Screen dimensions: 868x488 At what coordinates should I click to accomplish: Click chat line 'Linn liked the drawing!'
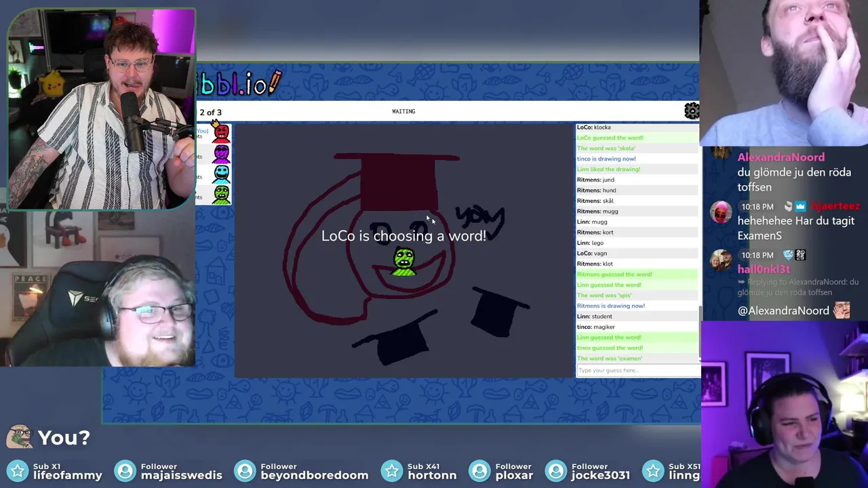[x=637, y=169]
